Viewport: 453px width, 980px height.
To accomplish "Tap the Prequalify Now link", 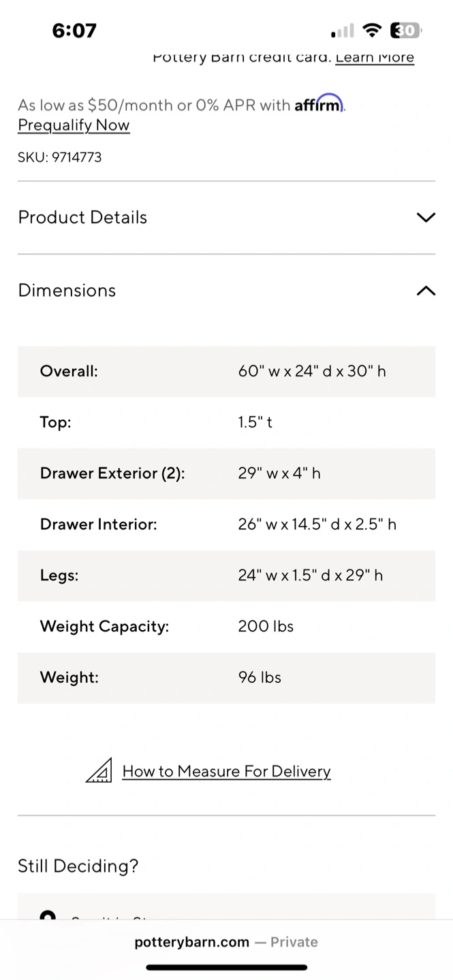I will [74, 125].
